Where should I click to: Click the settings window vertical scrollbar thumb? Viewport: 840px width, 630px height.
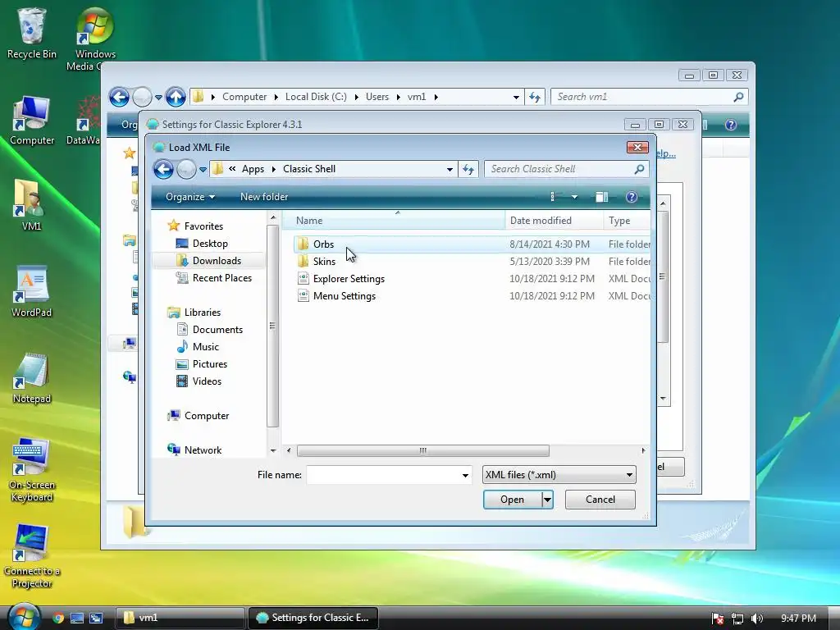(x=663, y=276)
